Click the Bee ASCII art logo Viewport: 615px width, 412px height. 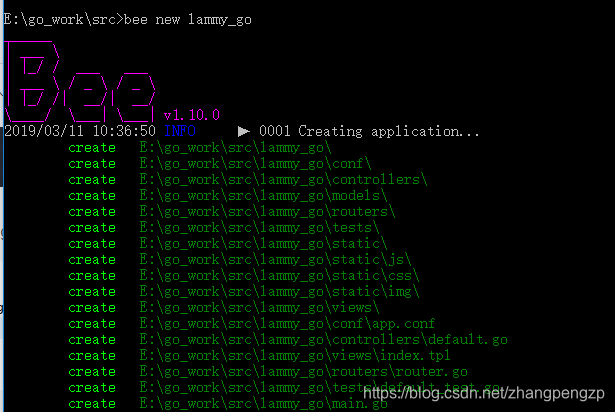point(80,81)
